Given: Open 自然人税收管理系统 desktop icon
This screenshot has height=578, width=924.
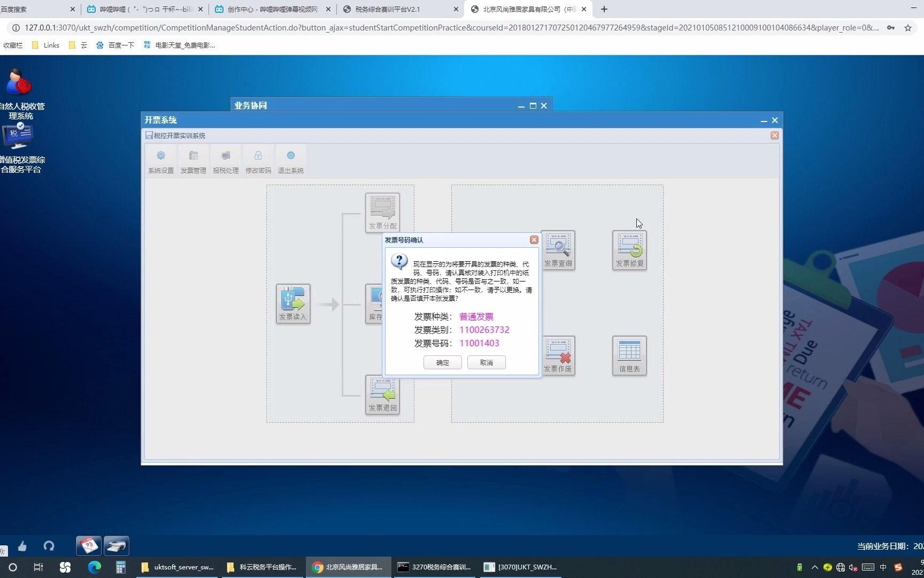Looking at the screenshot, I should [20, 94].
